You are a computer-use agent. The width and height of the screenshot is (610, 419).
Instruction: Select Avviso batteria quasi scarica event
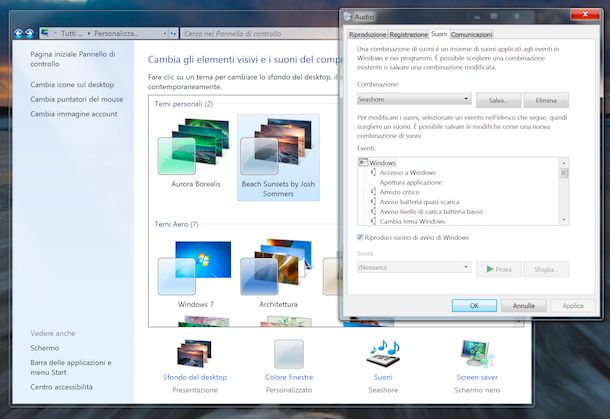click(x=419, y=202)
